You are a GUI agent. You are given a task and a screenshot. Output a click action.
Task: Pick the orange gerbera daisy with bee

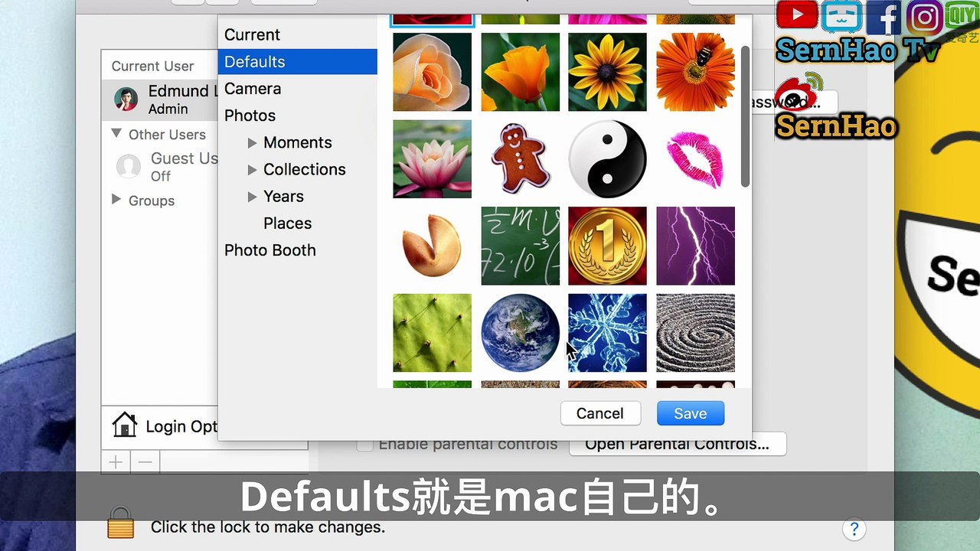[x=696, y=72]
